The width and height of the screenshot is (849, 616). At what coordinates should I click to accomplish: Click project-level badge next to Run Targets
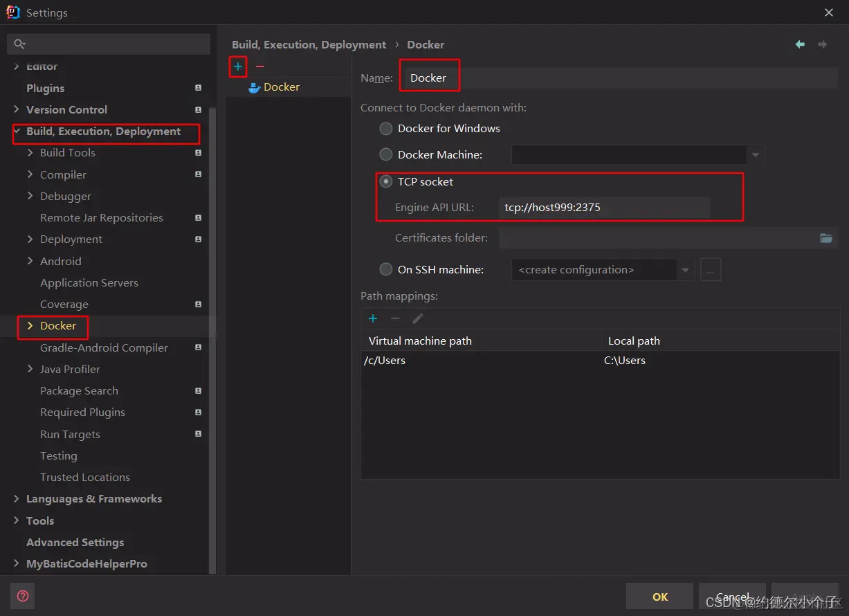[x=199, y=434]
